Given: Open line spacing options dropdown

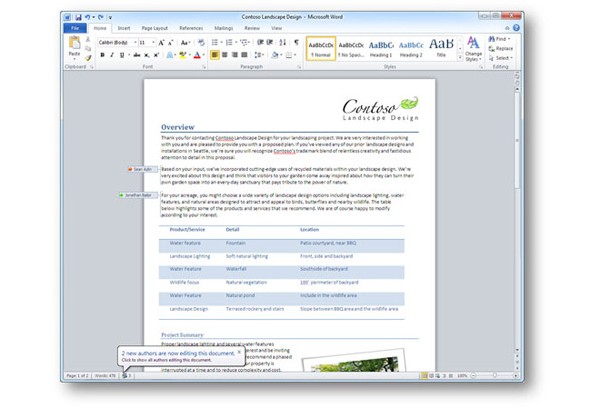Looking at the screenshot, I should [x=264, y=55].
